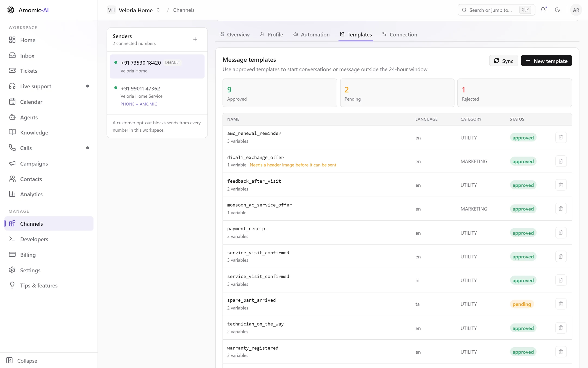
Task: Select sender +91 99011 47362
Action: [x=157, y=96]
